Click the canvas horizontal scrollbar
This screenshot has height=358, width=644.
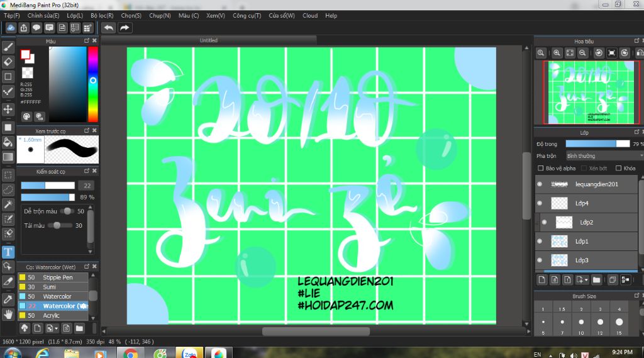pyautogui.click(x=316, y=331)
